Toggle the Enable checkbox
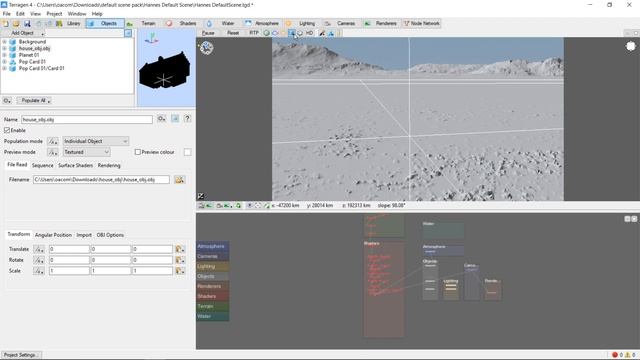Viewport: 640px width, 360px height. click(7, 130)
